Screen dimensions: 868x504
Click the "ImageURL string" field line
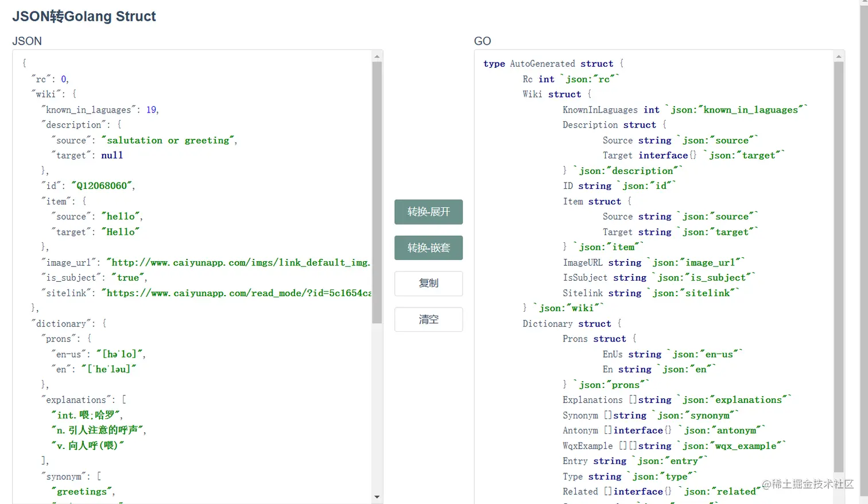[653, 262]
